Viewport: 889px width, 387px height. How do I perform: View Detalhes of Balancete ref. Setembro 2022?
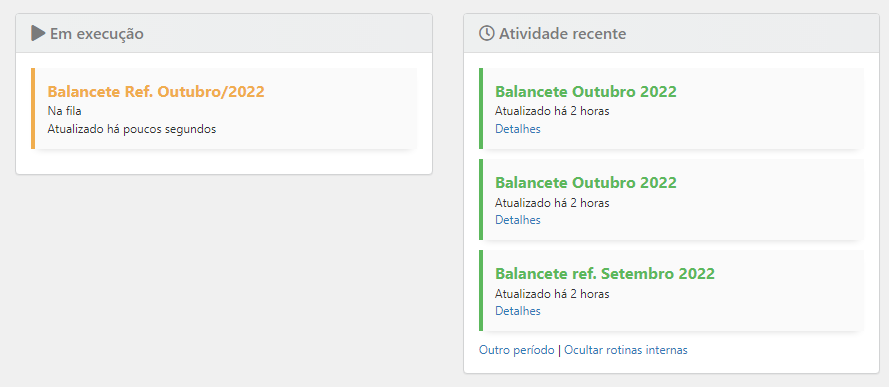(x=518, y=311)
